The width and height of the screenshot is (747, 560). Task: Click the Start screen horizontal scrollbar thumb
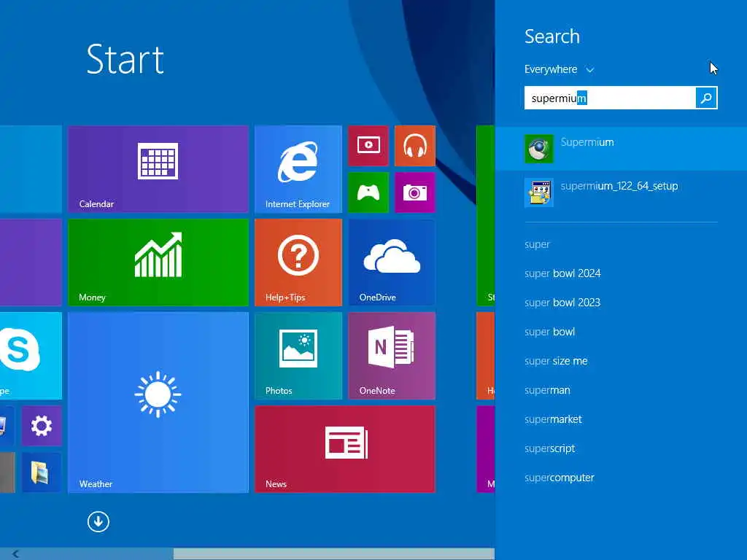pos(334,554)
